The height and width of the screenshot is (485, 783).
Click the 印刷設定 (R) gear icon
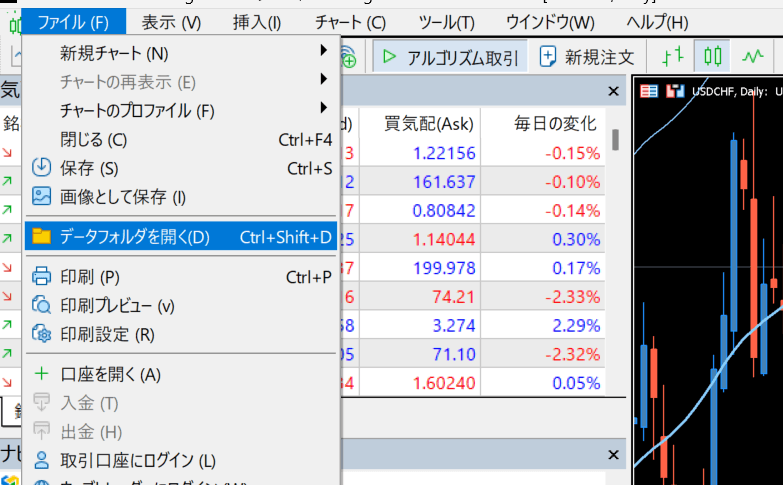(41, 334)
